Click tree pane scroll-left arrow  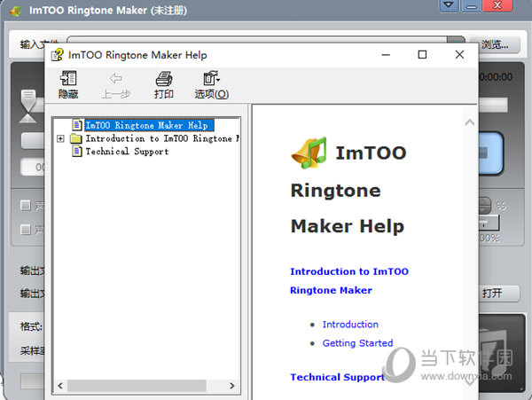60,386
